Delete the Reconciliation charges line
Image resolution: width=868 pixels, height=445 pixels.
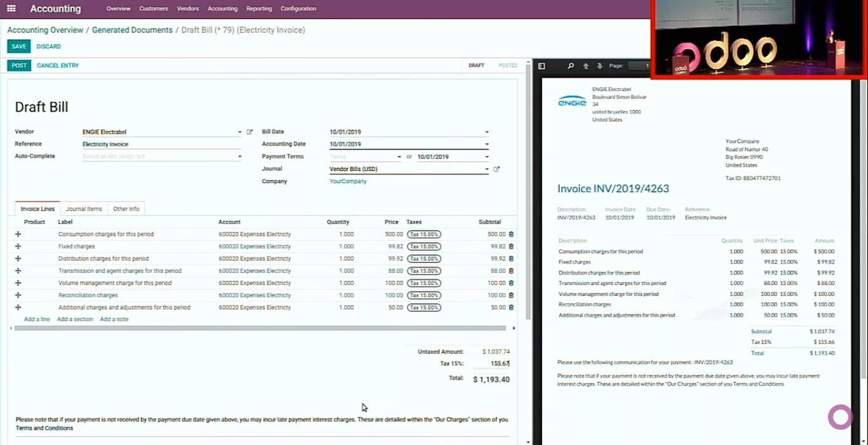coord(512,296)
